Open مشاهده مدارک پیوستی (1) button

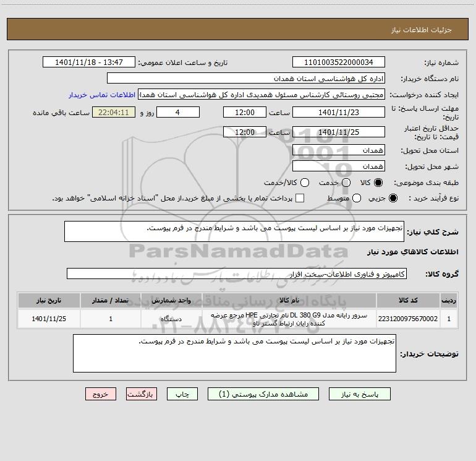(263, 394)
